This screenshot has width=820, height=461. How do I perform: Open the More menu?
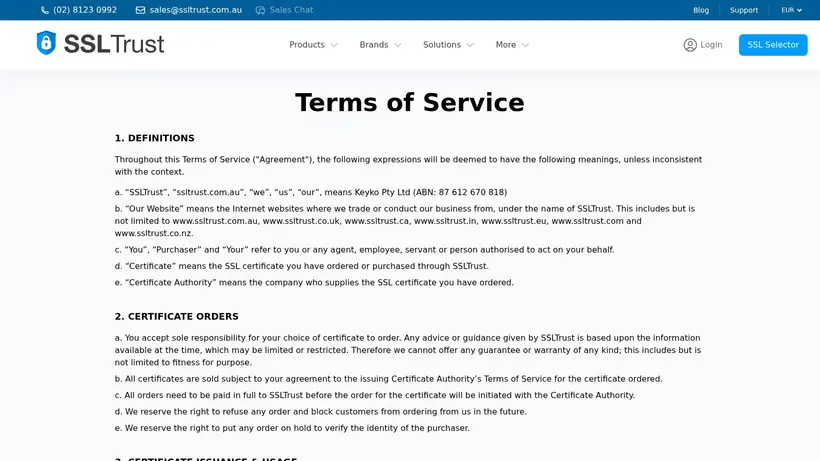pyautogui.click(x=506, y=45)
